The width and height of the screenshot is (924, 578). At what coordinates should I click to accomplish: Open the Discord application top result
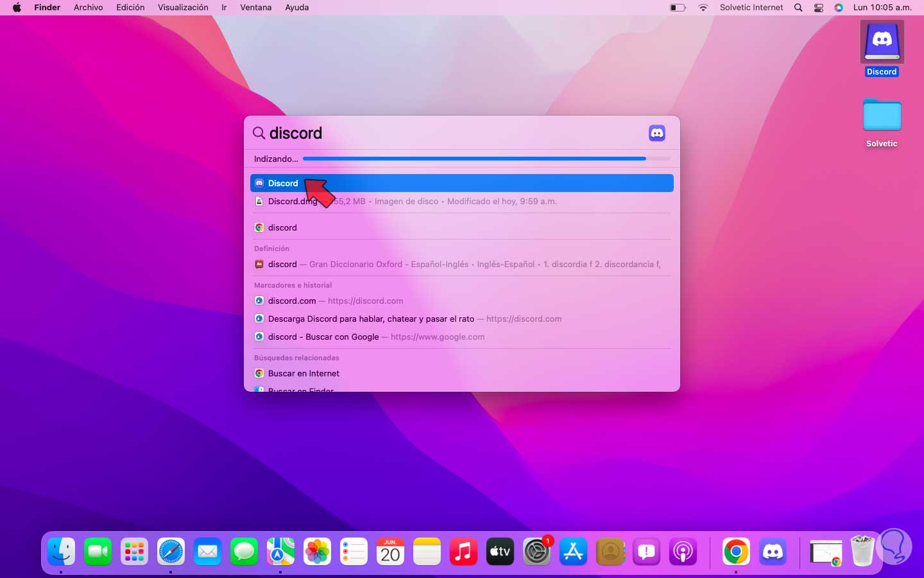point(462,183)
